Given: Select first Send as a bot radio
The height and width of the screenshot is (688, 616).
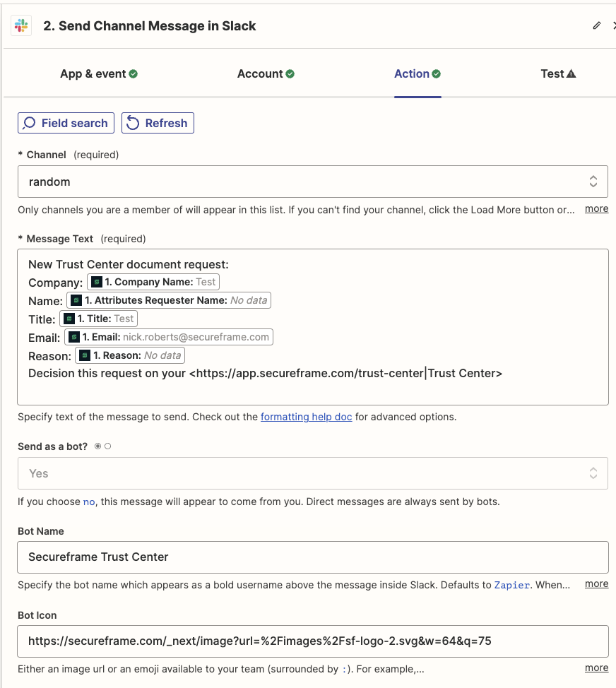Looking at the screenshot, I should point(98,446).
